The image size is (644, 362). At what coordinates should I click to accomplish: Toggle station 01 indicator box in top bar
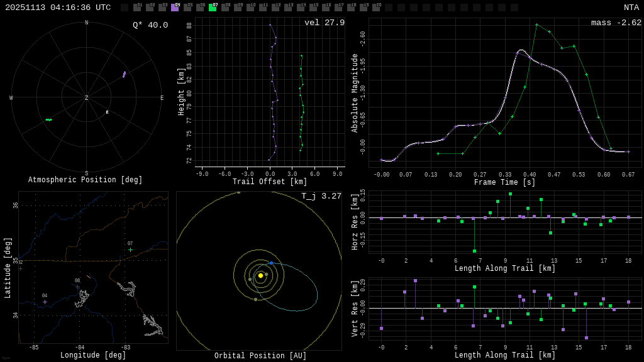[137, 8]
